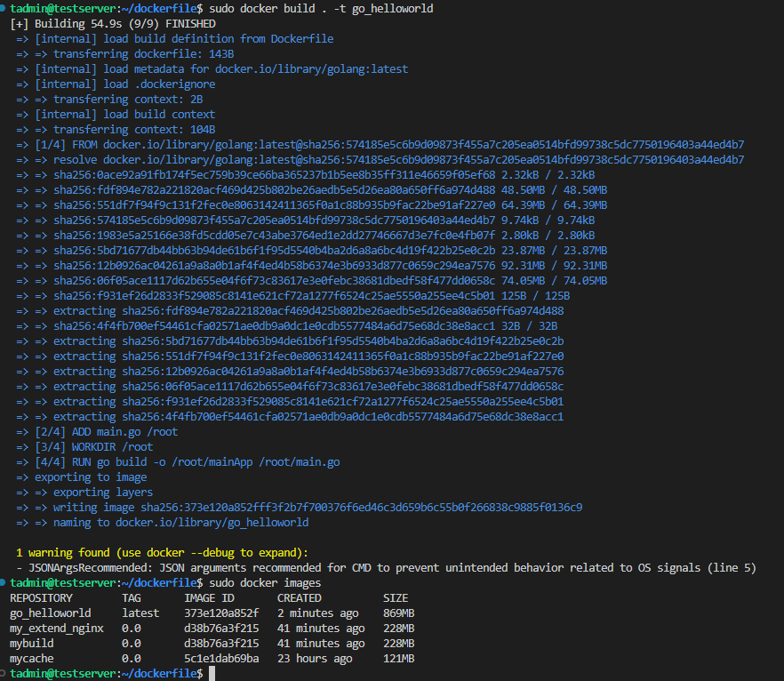This screenshot has width=784, height=681.
Task: Click the 'JSONArgsRecommended' warning line
Action: pos(386,568)
